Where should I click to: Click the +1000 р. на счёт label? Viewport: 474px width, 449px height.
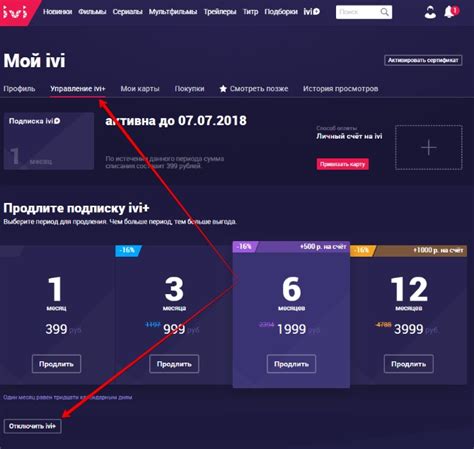[438, 250]
